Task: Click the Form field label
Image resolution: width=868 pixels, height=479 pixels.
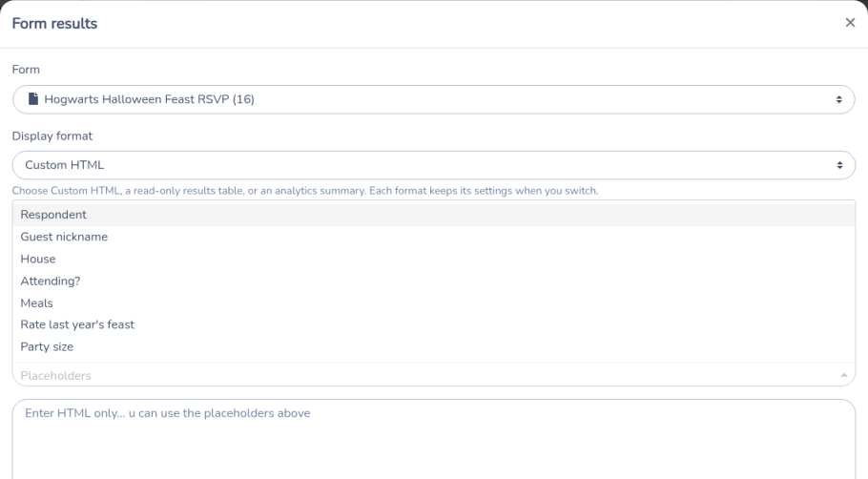Action: [26, 70]
